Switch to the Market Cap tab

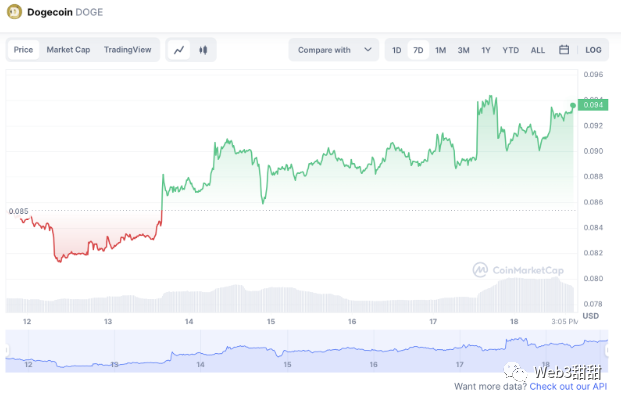coord(68,50)
